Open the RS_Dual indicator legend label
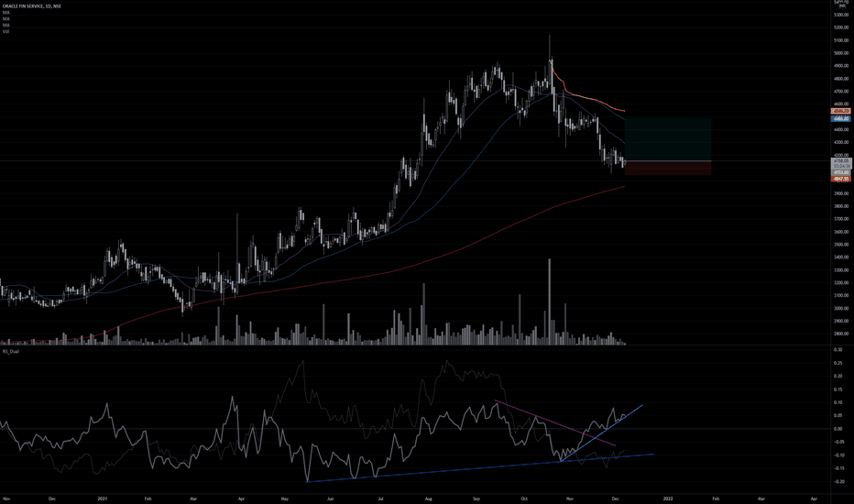The image size is (854, 504). [x=11, y=352]
